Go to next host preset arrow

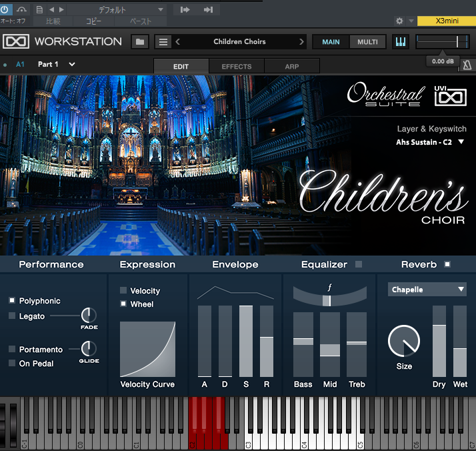[61, 10]
